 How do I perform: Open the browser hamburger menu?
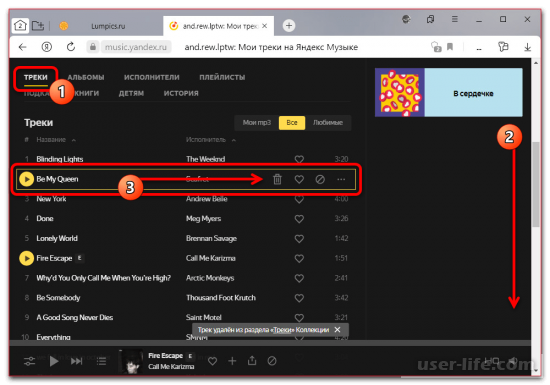click(455, 19)
